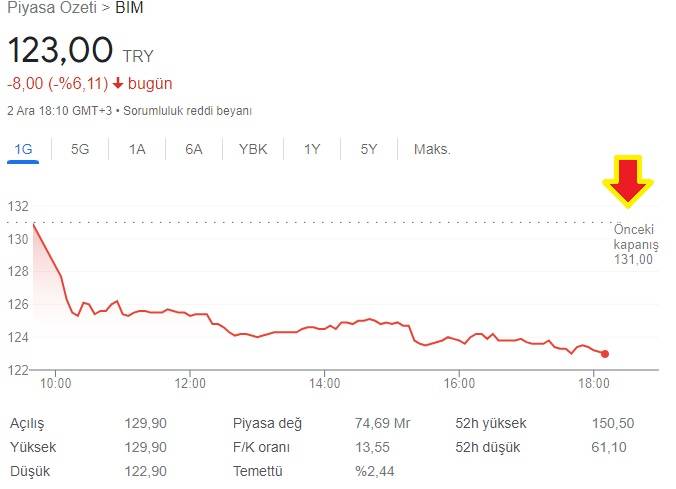Screen dimensions: 676x489
Task: Click the Önceki kapanış 131,00 label
Action: (x=635, y=244)
